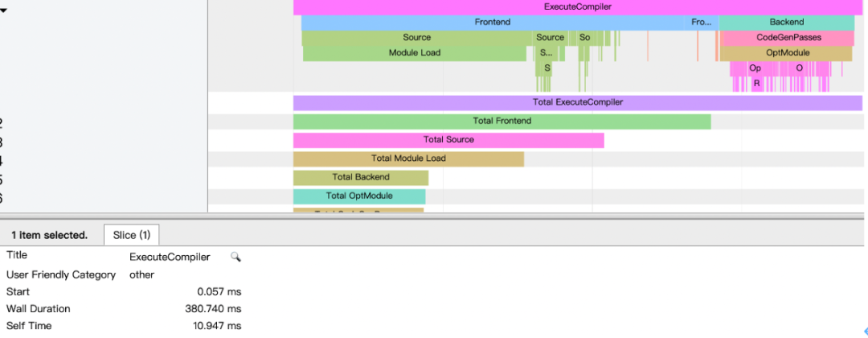This screenshot has height=338, width=868.
Task: Click the magnifier icon next to ExecuteCompiler title
Action: [x=235, y=257]
